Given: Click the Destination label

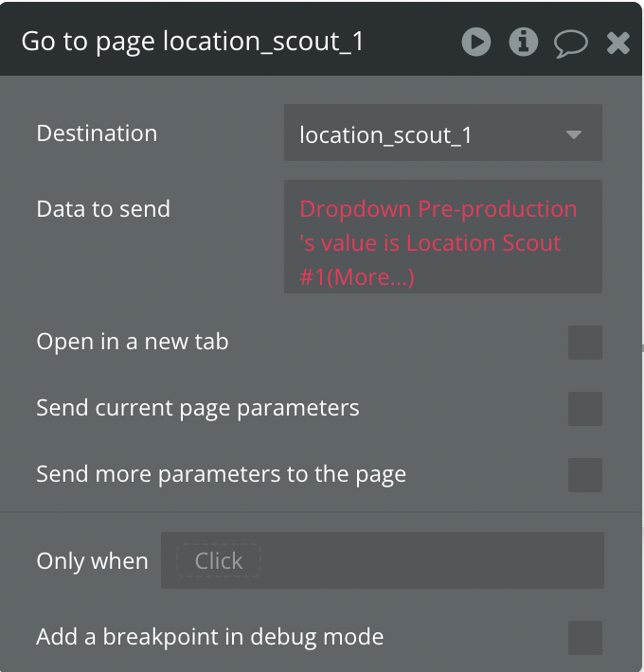Looking at the screenshot, I should [97, 133].
